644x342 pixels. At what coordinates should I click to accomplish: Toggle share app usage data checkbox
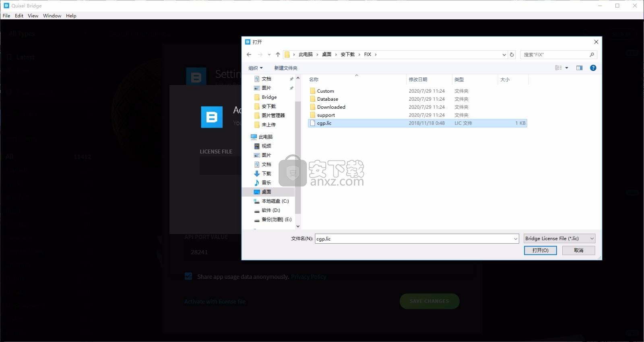tap(188, 276)
